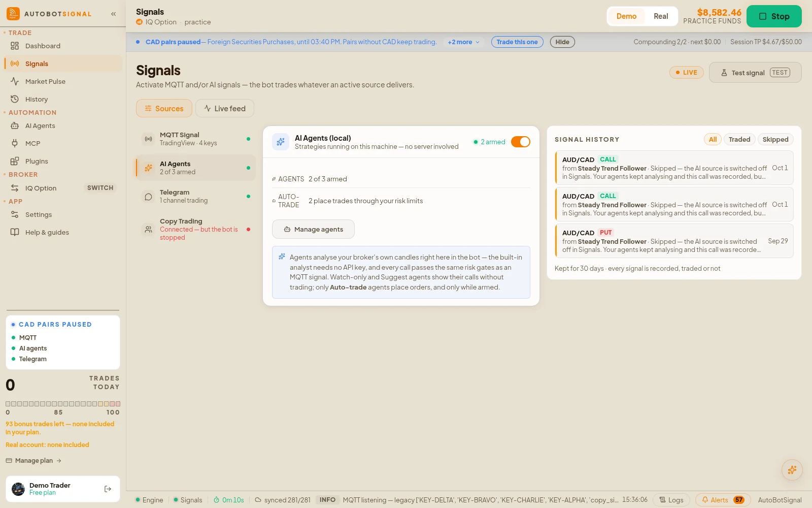Open the Dashboard page
Screen dimensions: 812x508
63,46
